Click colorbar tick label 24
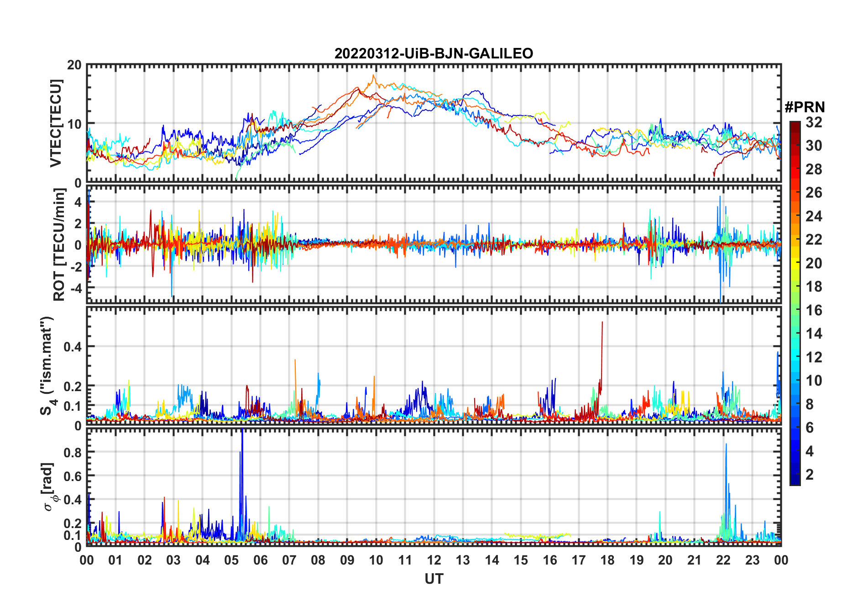The image size is (868, 607). pyautogui.click(x=814, y=216)
